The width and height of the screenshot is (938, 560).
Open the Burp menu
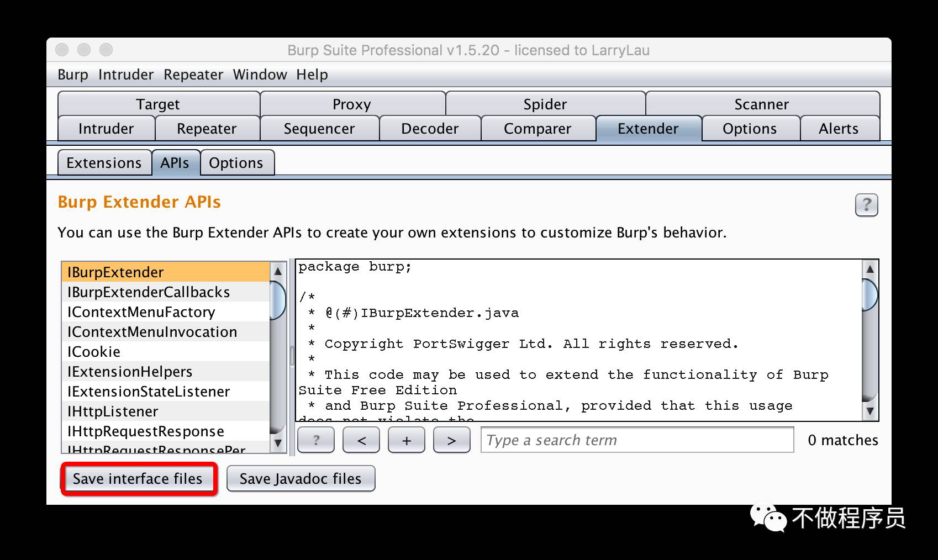73,75
